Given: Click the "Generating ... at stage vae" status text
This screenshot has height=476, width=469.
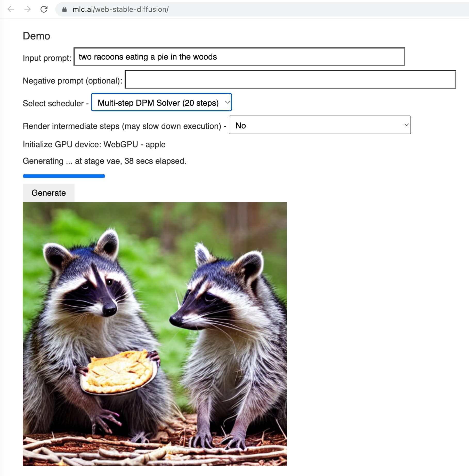Looking at the screenshot, I should pyautogui.click(x=104, y=161).
